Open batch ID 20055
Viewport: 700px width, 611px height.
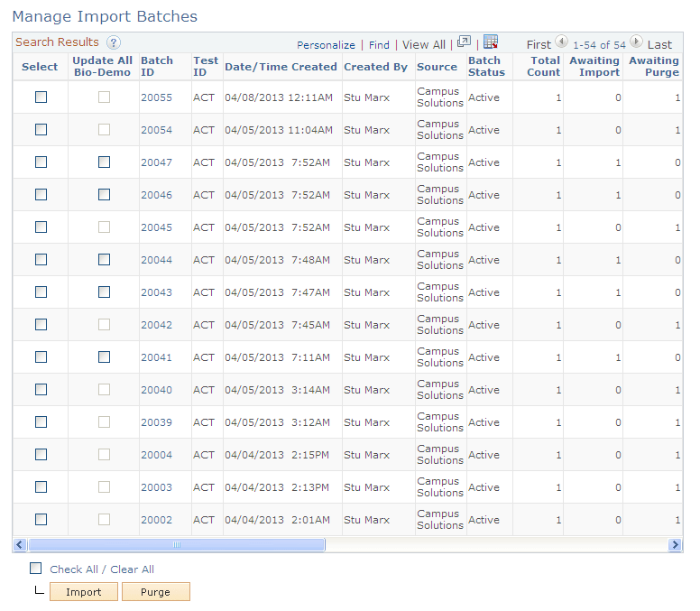click(156, 97)
